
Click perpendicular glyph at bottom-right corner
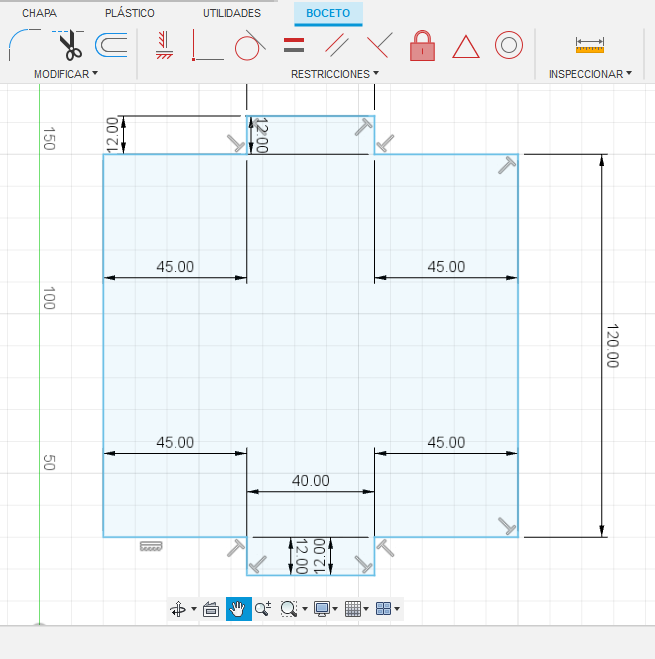(x=507, y=526)
